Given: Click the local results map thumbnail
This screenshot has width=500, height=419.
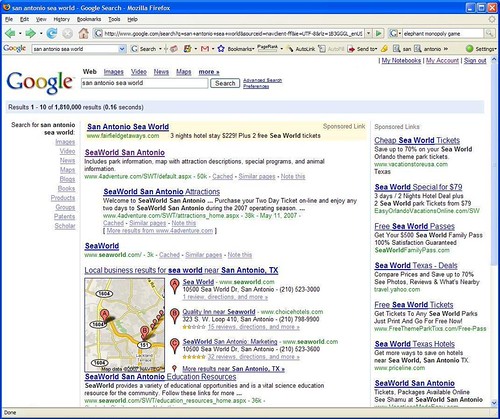Looking at the screenshot, I should pyautogui.click(x=125, y=325).
